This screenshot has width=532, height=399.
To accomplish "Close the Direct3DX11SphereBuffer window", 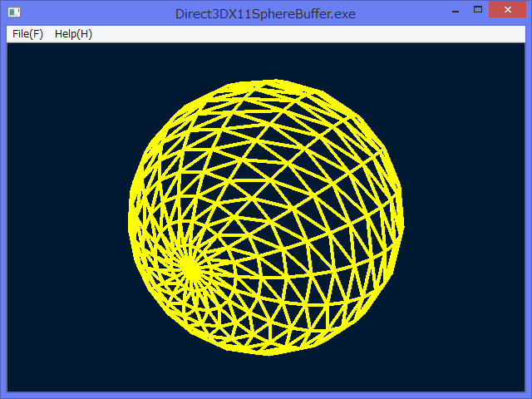I will (x=508, y=9).
